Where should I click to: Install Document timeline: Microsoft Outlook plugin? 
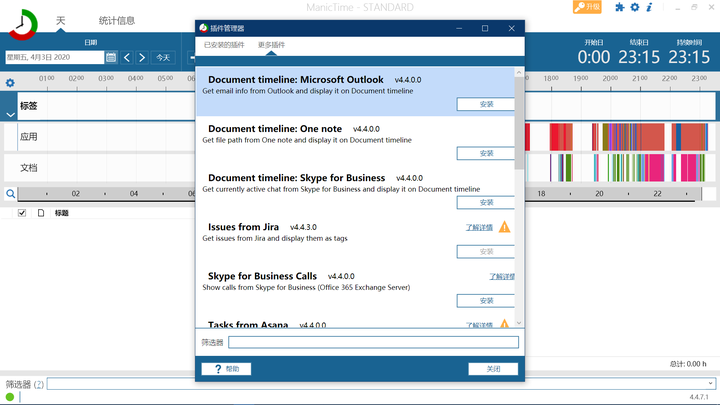click(x=486, y=104)
